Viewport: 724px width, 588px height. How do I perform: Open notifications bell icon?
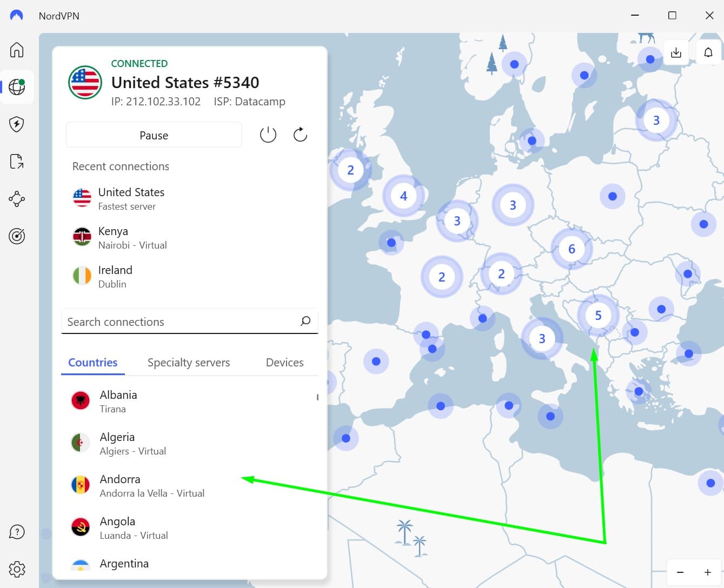pyautogui.click(x=708, y=52)
